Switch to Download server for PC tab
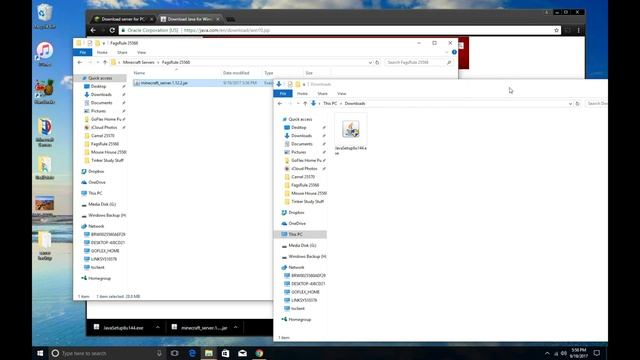This screenshot has width=640, height=360. point(123,19)
